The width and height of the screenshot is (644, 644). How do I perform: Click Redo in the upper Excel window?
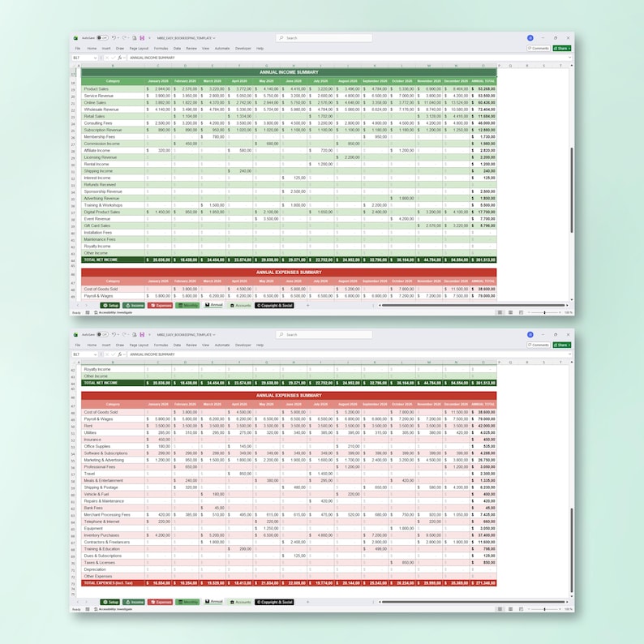pos(124,38)
